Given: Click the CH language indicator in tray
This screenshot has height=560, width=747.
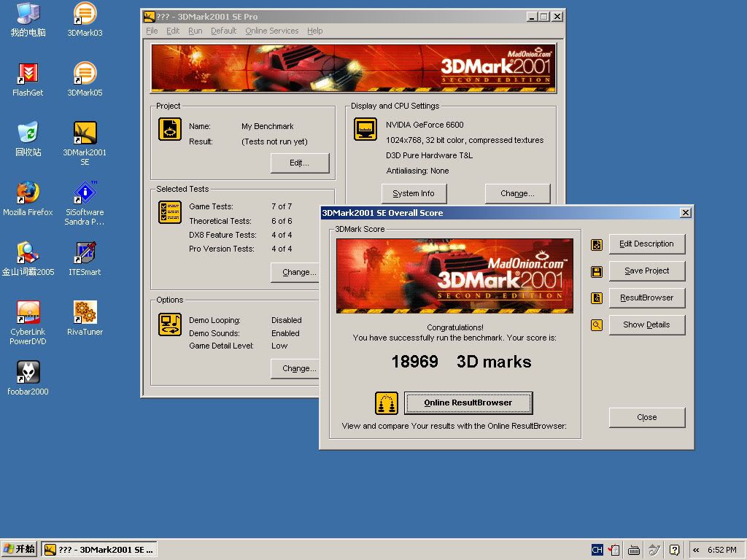Looking at the screenshot, I should (x=597, y=550).
